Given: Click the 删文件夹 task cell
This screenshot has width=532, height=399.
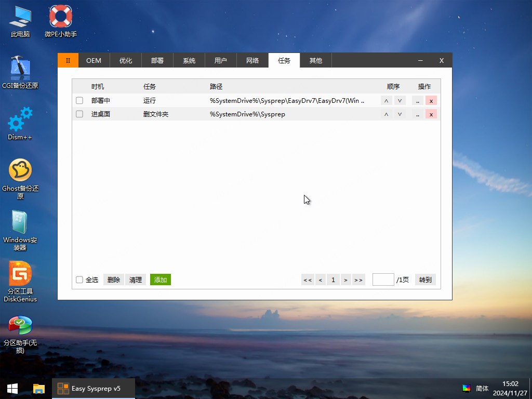Looking at the screenshot, I should pyautogui.click(x=156, y=114).
